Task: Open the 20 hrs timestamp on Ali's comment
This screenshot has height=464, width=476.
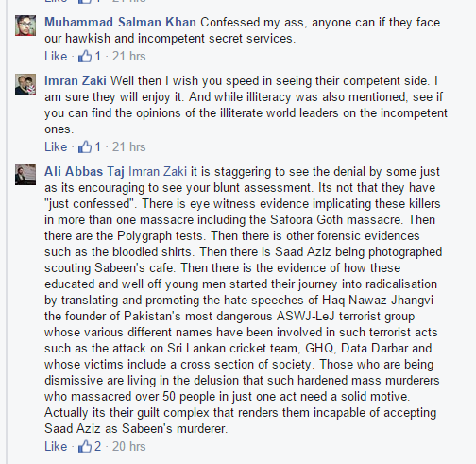Action: pos(129,446)
